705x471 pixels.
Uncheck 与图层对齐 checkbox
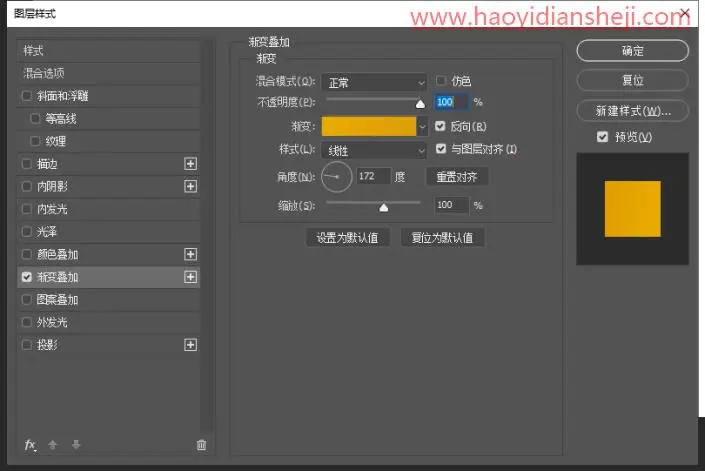441,149
